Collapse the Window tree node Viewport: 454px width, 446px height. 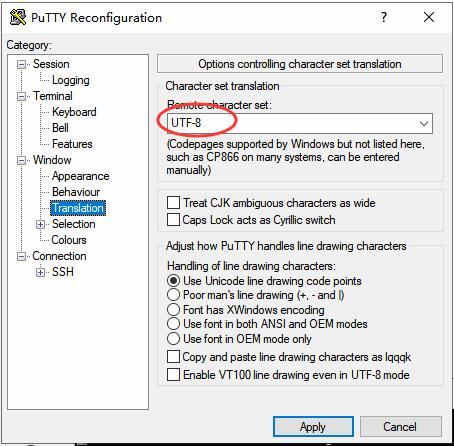pyautogui.click(x=21, y=160)
